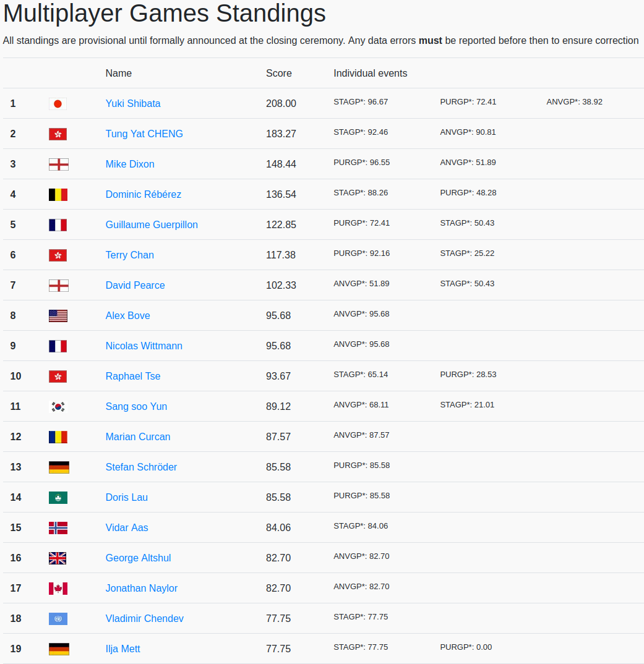Click UN flag next to Vladimir Chendev
The height and width of the screenshot is (664, 644).
58,619
